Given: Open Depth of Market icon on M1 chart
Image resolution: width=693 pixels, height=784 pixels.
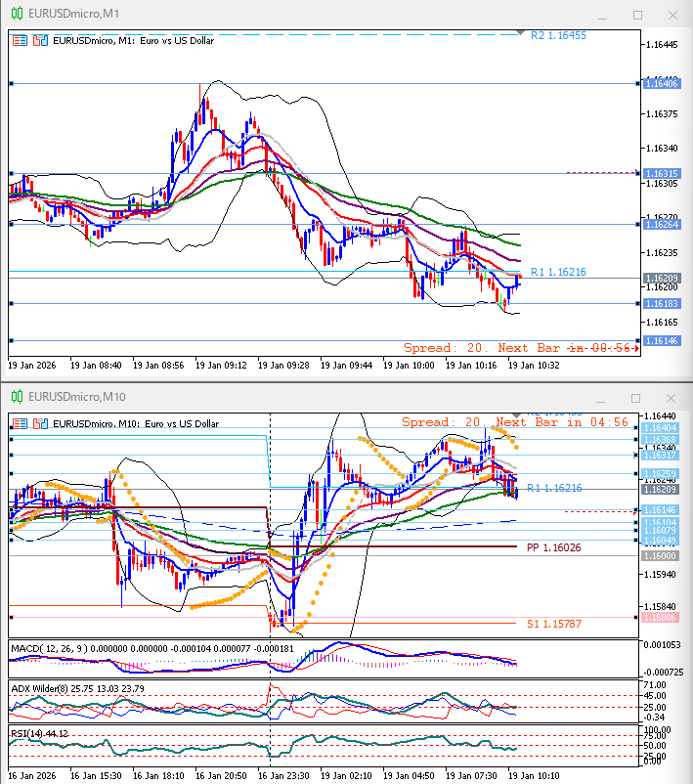Looking at the screenshot, I should (39, 41).
